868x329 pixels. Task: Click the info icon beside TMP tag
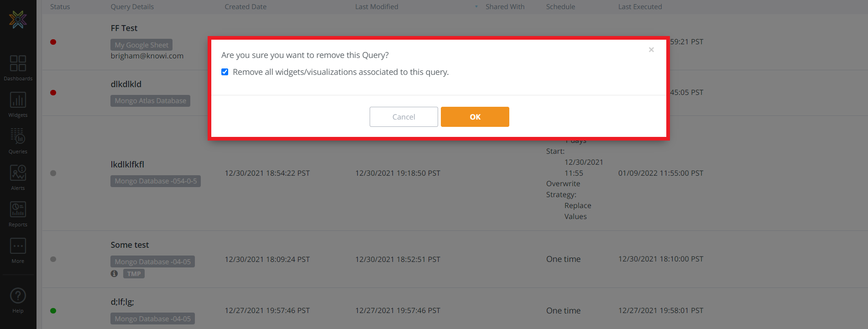coord(114,273)
